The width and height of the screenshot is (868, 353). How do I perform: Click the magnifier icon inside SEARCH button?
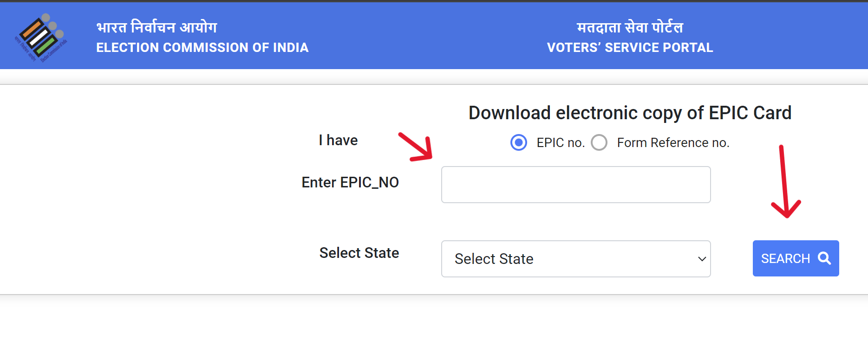tap(824, 258)
